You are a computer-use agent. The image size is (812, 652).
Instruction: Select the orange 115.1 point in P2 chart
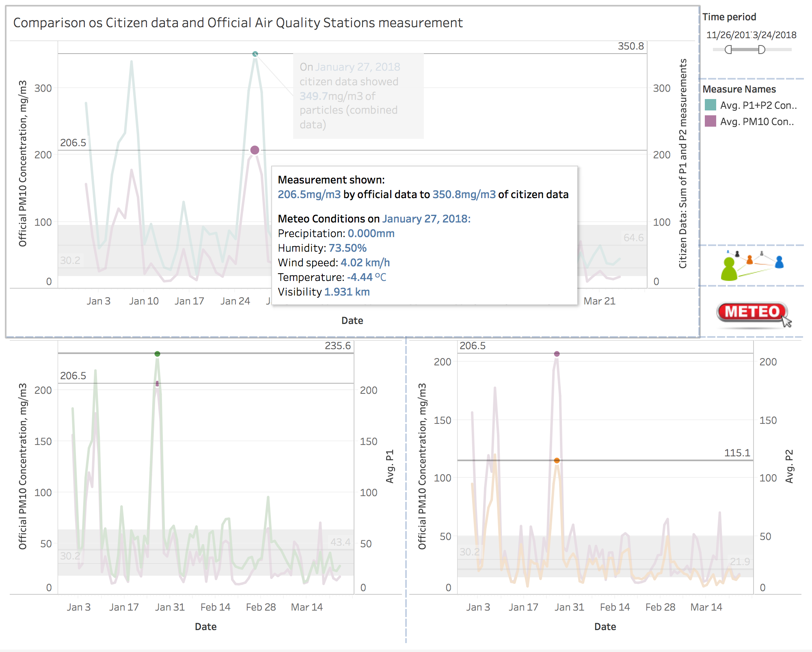coord(557,460)
